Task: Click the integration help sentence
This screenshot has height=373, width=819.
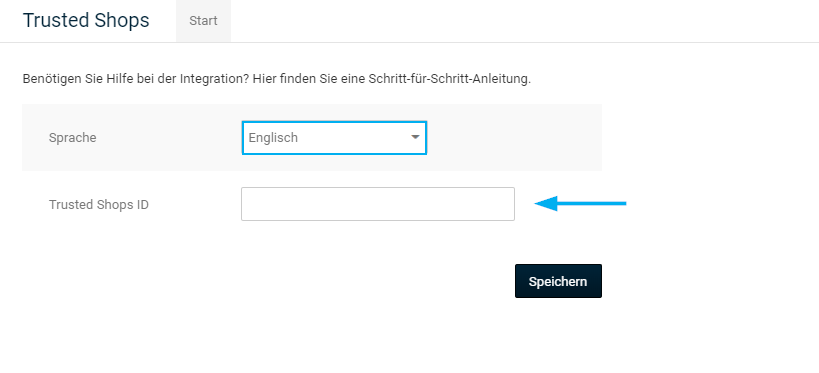Action: coord(277,79)
